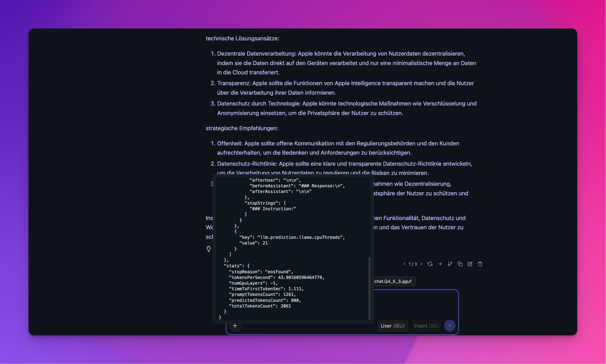Click the "strategische Empfehlungen:" heading
Image resolution: width=606 pixels, height=364 pixels.
pyautogui.click(x=242, y=128)
